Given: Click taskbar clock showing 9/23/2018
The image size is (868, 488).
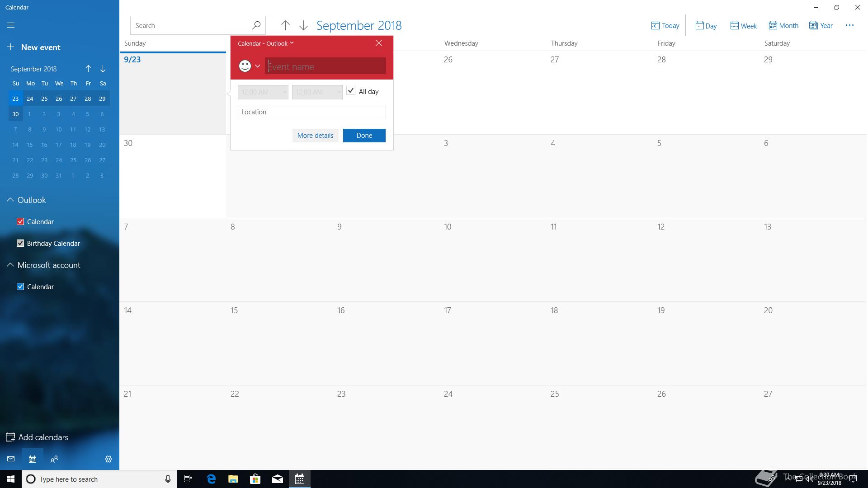Looking at the screenshot, I should tap(829, 479).
